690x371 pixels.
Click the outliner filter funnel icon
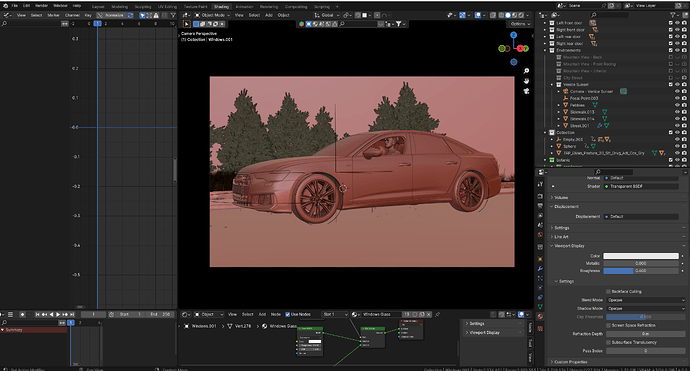[x=672, y=15]
